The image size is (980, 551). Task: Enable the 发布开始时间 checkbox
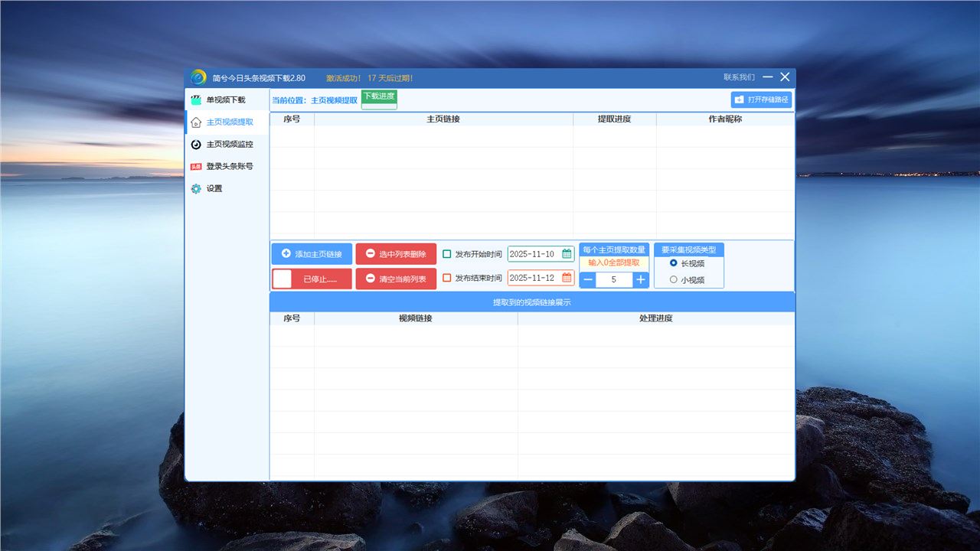point(447,254)
